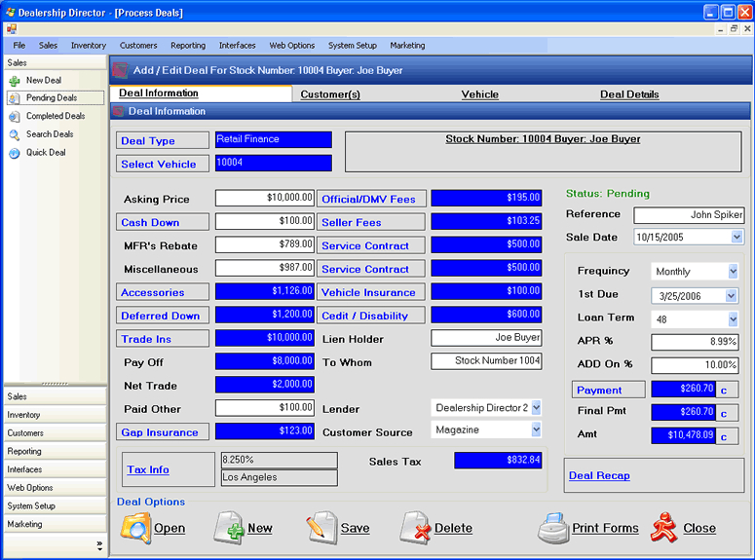Click the Close running man icon

(x=664, y=528)
